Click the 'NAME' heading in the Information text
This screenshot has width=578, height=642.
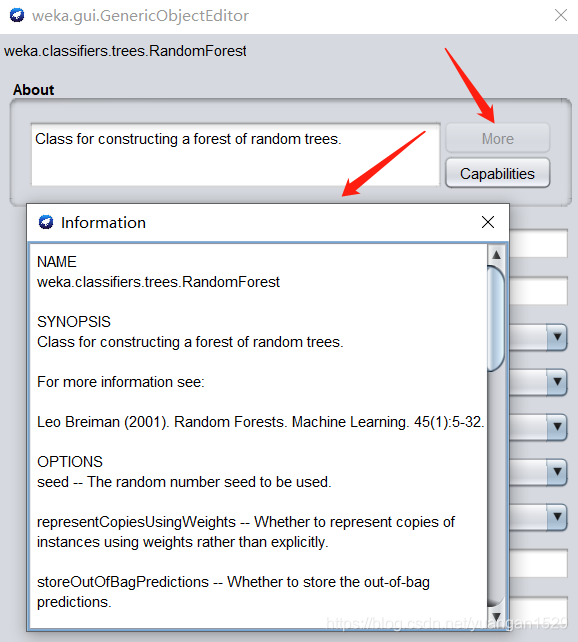[x=56, y=262]
